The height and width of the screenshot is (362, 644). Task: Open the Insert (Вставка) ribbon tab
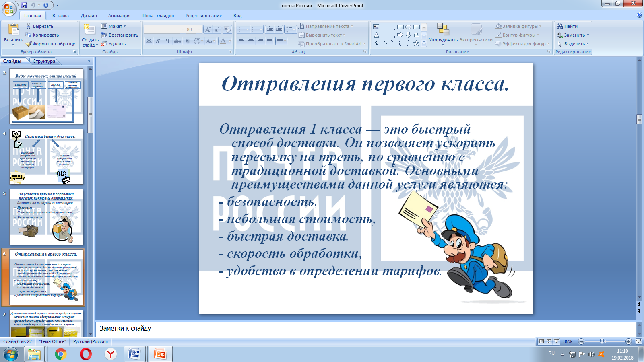pyautogui.click(x=60, y=16)
